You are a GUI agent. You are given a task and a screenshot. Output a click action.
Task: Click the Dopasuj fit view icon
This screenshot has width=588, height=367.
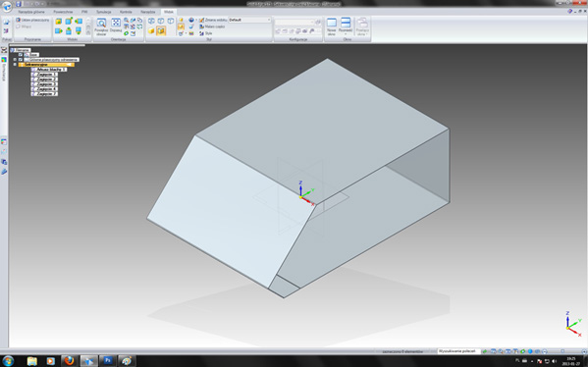[116, 26]
